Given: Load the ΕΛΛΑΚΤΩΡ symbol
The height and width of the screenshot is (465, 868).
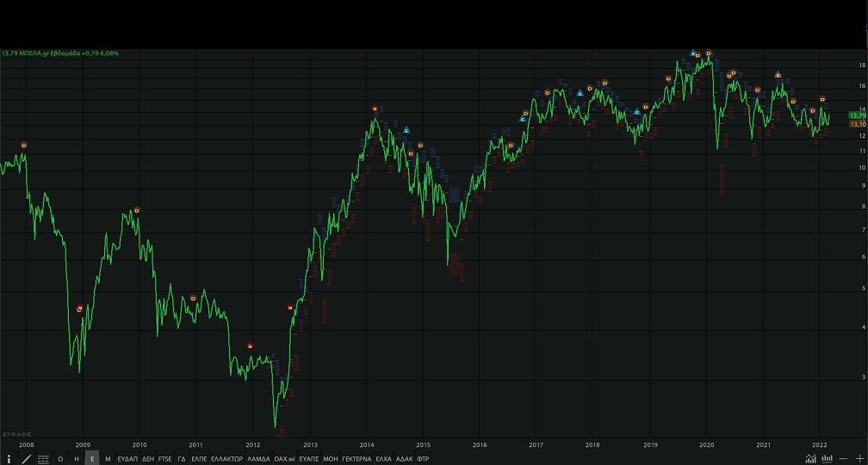Looking at the screenshot, I should click(227, 458).
